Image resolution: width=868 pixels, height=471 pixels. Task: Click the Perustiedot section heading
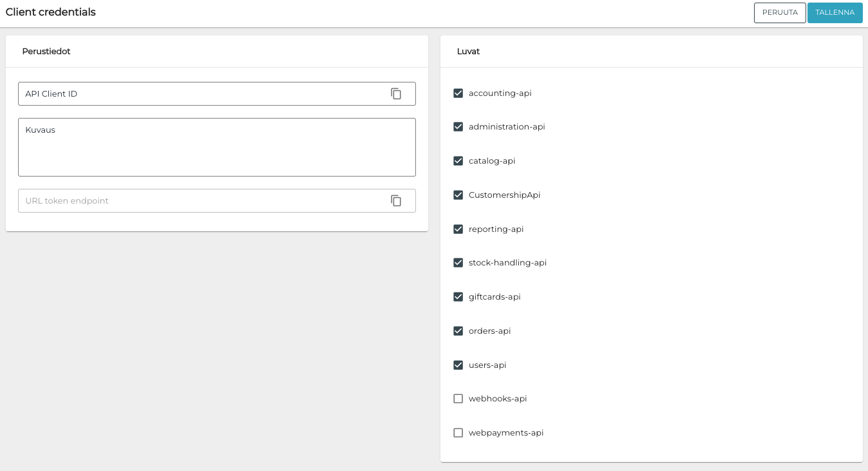pyautogui.click(x=46, y=52)
